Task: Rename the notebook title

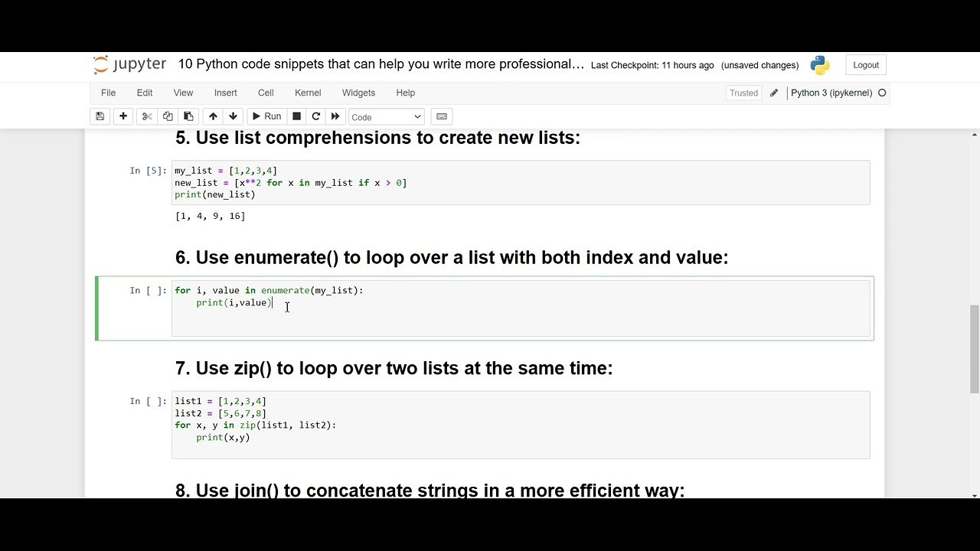Action: coord(381,64)
